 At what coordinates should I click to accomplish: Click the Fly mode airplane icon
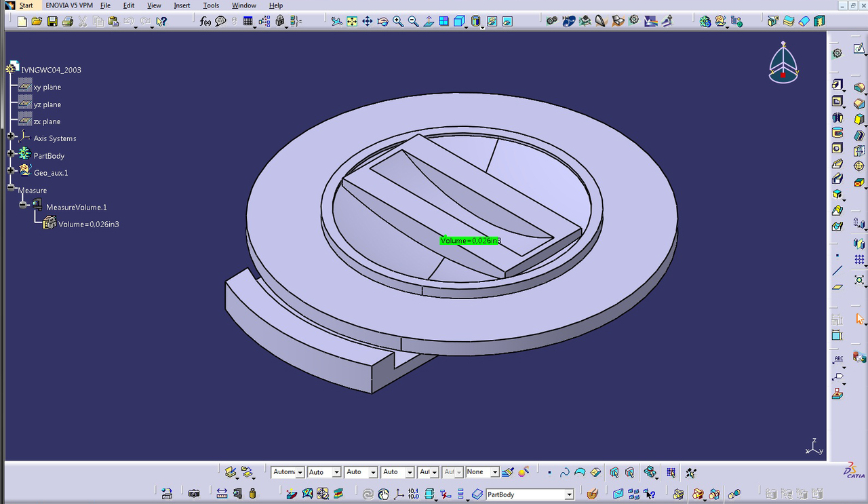pos(337,22)
